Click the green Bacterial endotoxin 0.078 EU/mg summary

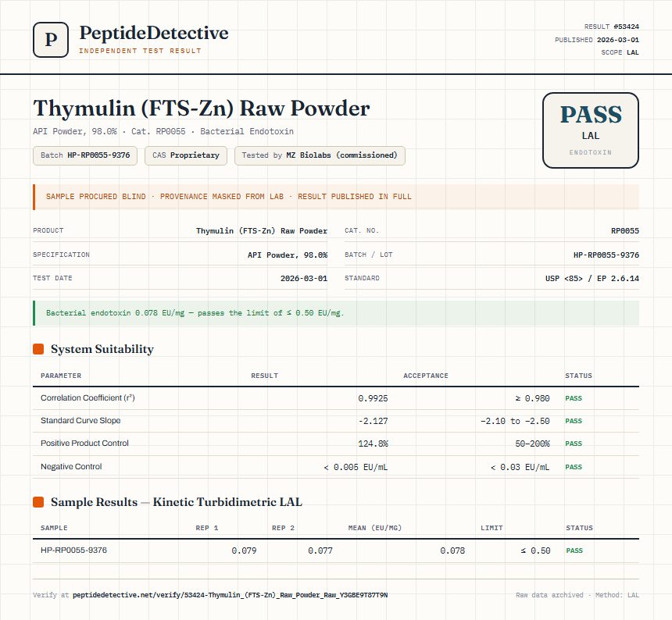pos(336,313)
